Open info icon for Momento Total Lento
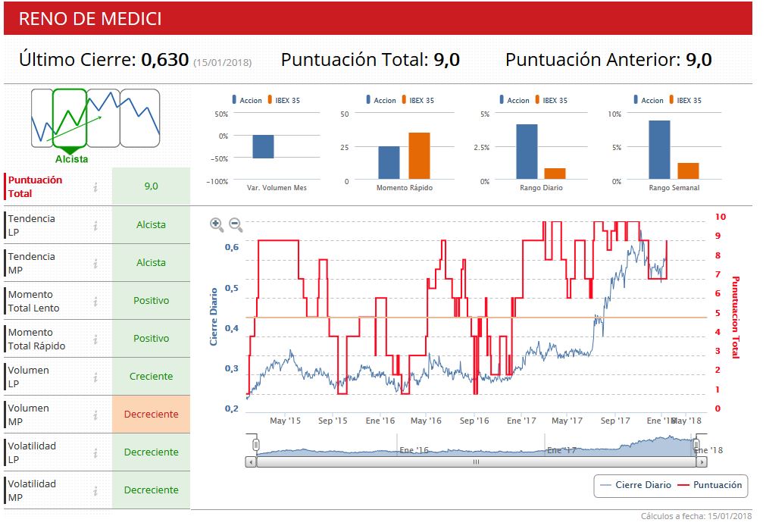This screenshot has height=532, width=766. pyautogui.click(x=95, y=302)
